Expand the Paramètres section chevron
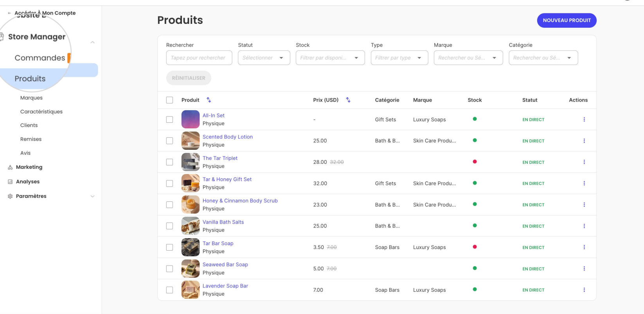Image resolution: width=644 pixels, height=314 pixels. pyautogui.click(x=92, y=196)
